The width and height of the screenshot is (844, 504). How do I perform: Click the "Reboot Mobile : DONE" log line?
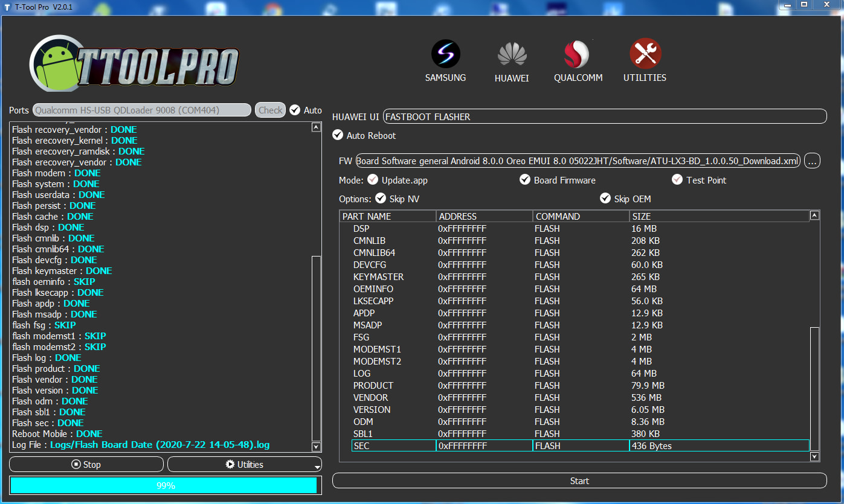[x=57, y=434]
